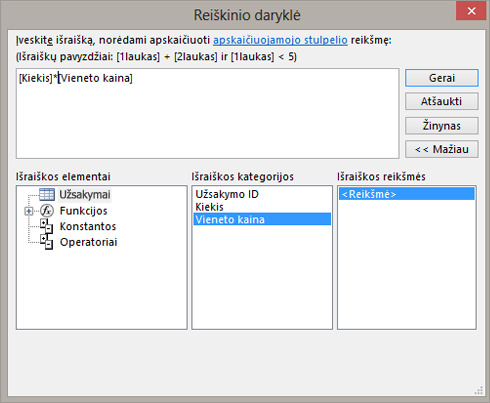Select Operatoriai in expression elements
Viewport: 490px width, 403px height.
click(x=88, y=242)
